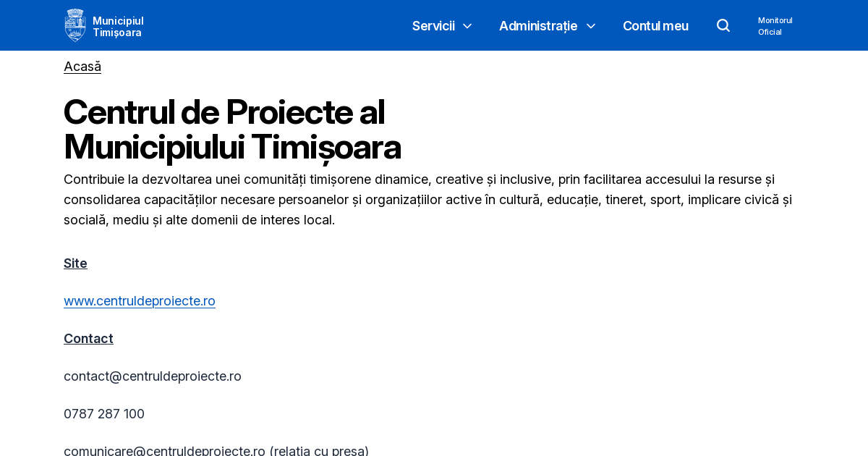Select the search tool in the header
The image size is (868, 456).
723,25
